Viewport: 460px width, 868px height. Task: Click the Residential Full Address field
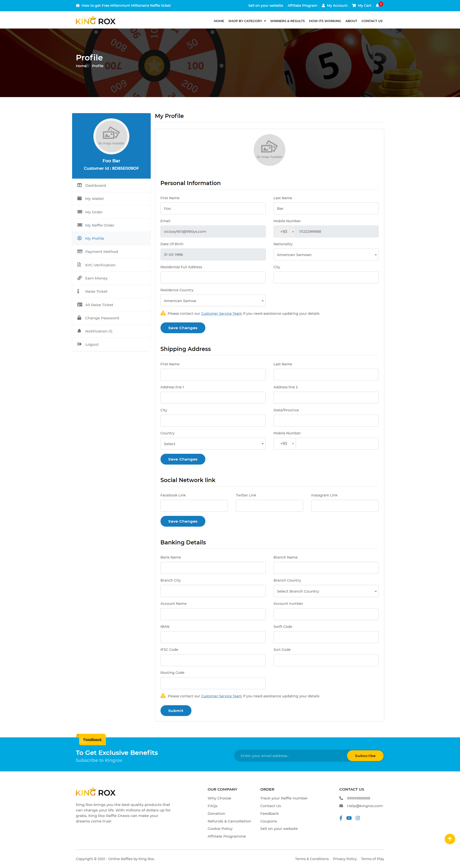[x=213, y=278]
